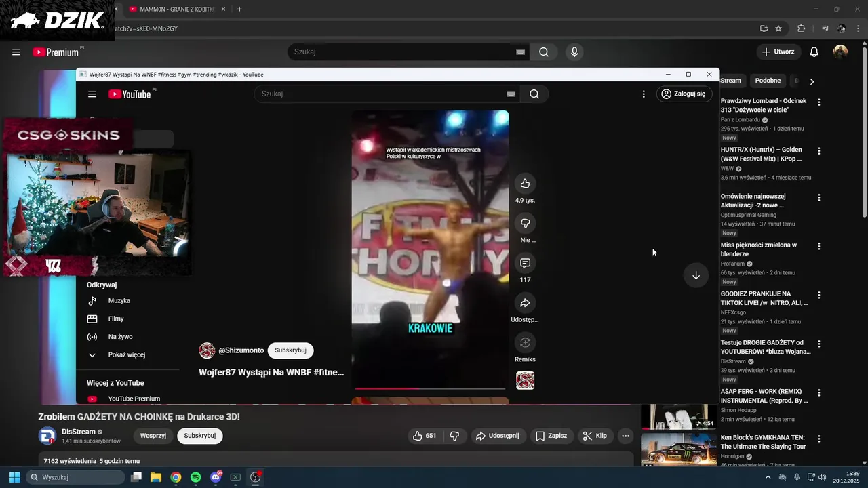Click search magnifier in popup YouTube window
Screen dimensions: 868x488
pos(534,94)
